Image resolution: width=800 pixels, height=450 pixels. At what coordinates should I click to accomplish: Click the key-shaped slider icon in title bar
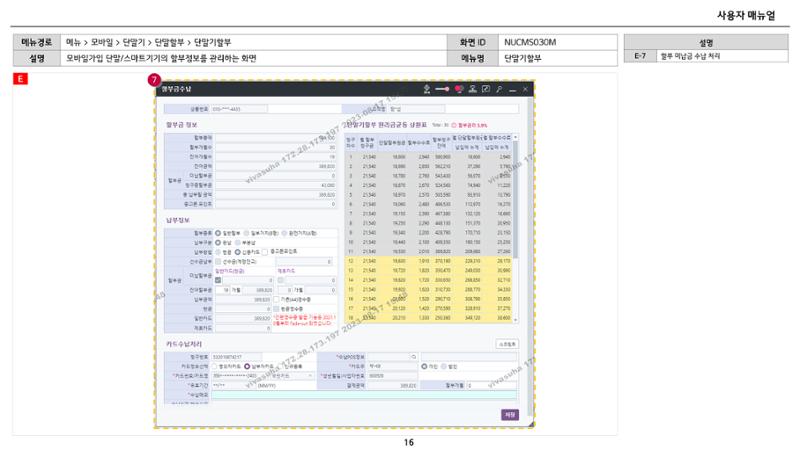click(442, 89)
